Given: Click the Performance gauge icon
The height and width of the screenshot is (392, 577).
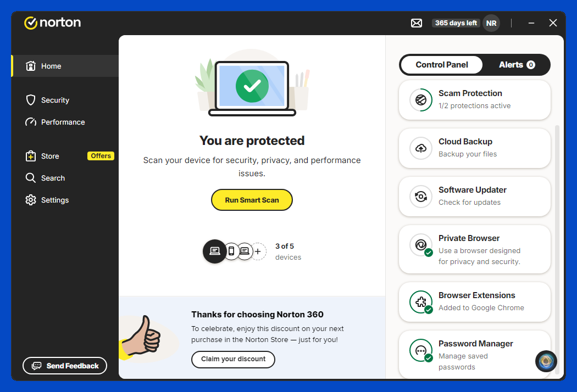Looking at the screenshot, I should click(x=31, y=122).
